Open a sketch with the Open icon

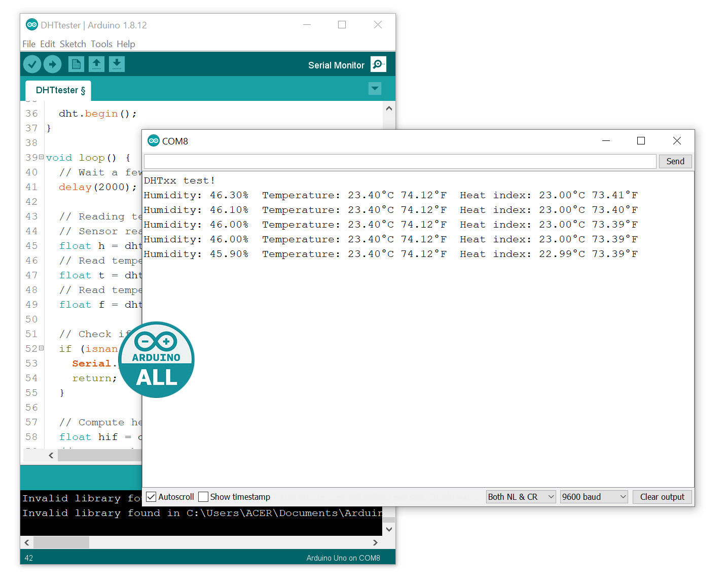[96, 64]
